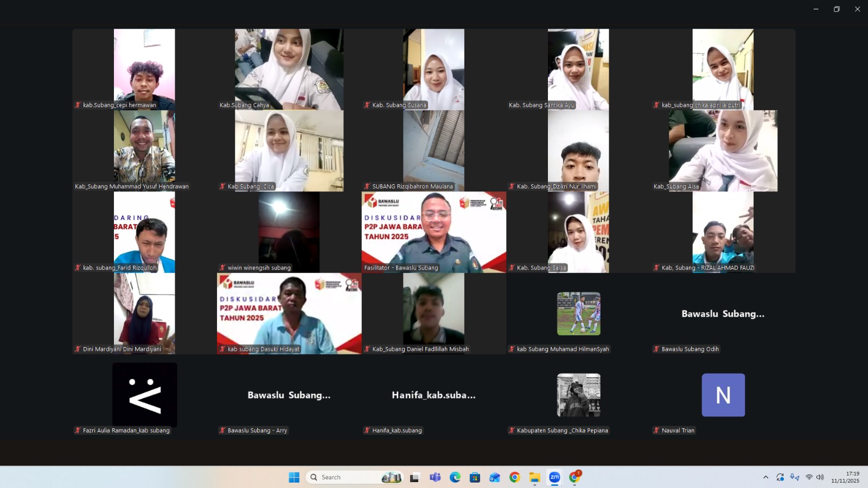Click the Zoom icon in taskbar
Image resolution: width=868 pixels, height=488 pixels.
pyautogui.click(x=554, y=477)
